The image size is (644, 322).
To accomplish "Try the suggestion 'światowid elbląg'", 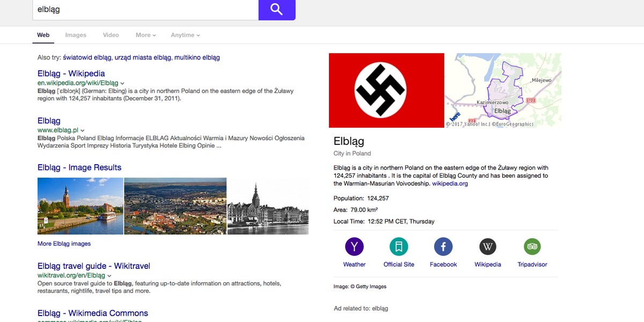I will click(x=87, y=57).
